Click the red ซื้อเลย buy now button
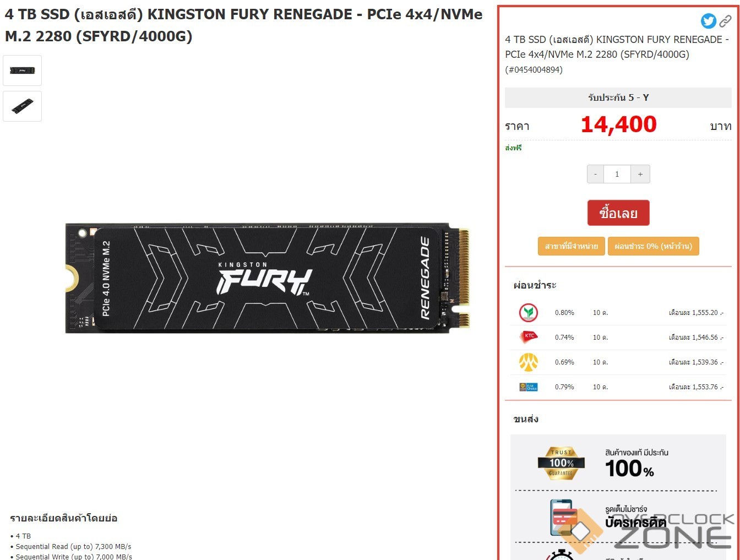The height and width of the screenshot is (560, 740). point(618,213)
